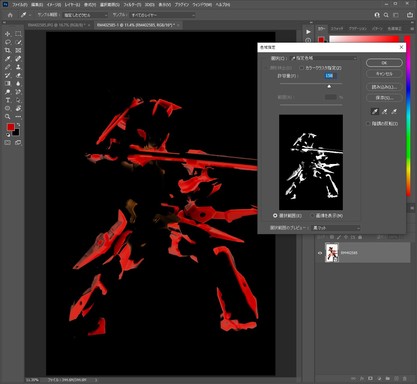Open the 選択 dropdown in Color Range dialog

[323, 58]
